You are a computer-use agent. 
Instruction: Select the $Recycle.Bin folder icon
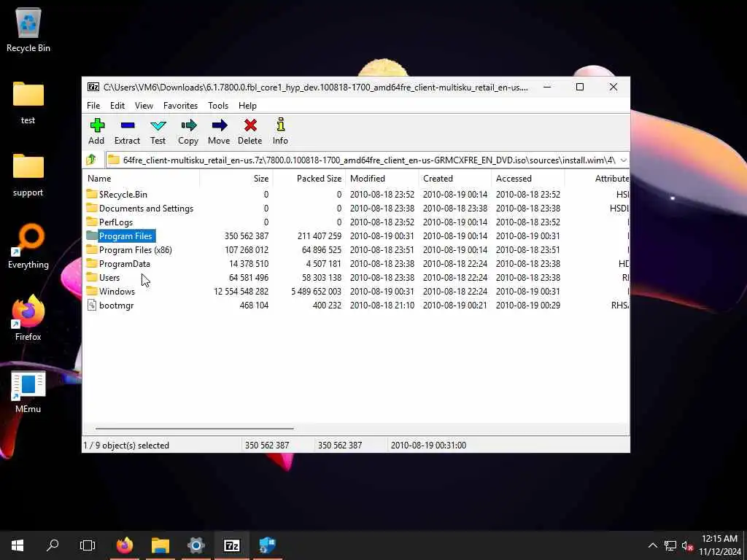pos(92,194)
